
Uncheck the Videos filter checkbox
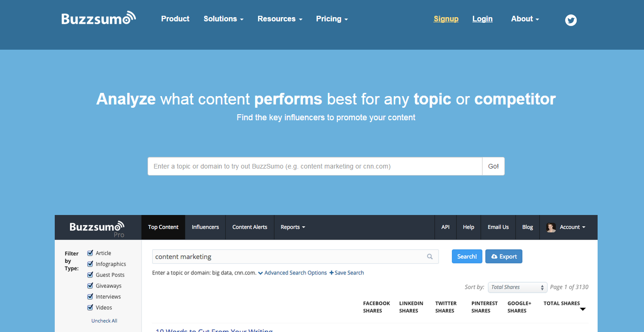click(90, 307)
